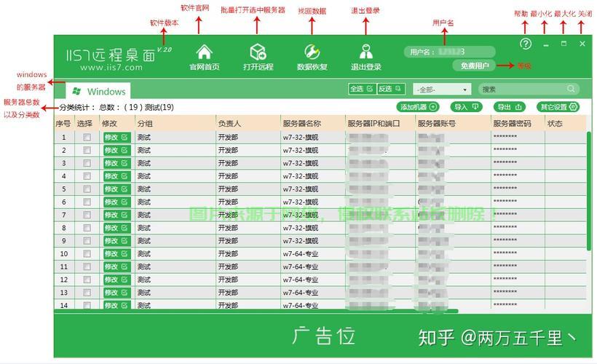Click 修改 edit button in row 11
The image size is (597, 364).
[x=116, y=266]
